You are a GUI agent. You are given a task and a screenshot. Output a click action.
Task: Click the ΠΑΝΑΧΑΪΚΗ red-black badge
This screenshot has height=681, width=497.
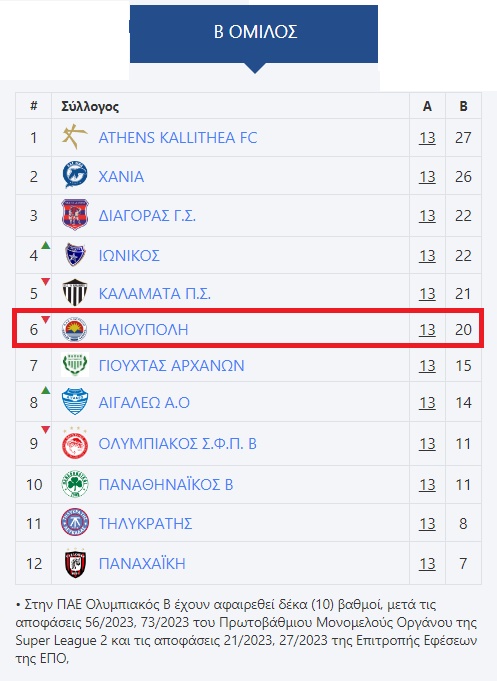tap(75, 563)
